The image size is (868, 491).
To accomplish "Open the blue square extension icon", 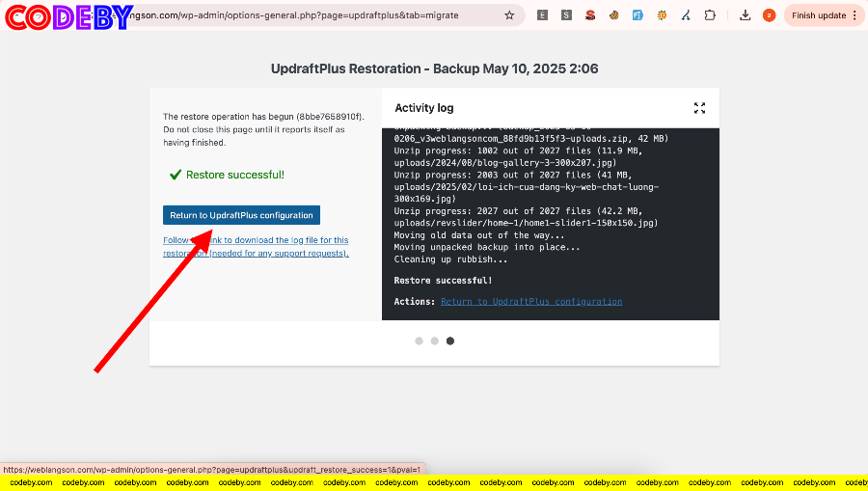I will point(637,15).
